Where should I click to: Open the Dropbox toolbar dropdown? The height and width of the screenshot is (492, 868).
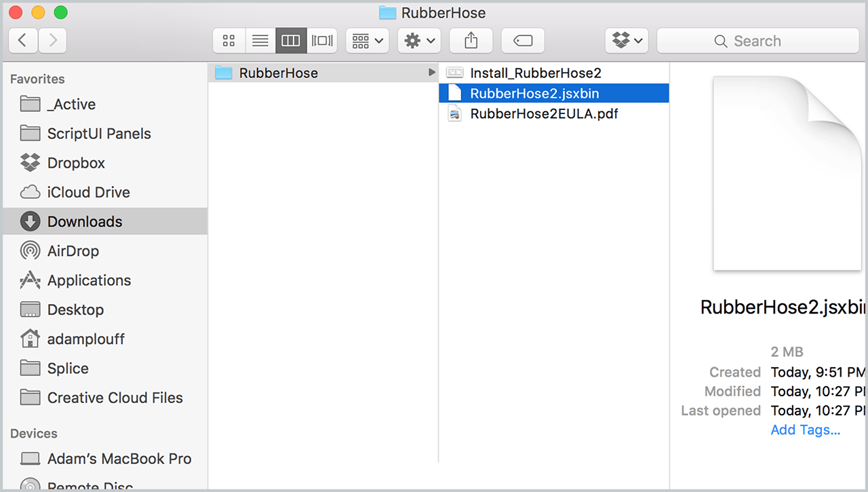point(627,41)
